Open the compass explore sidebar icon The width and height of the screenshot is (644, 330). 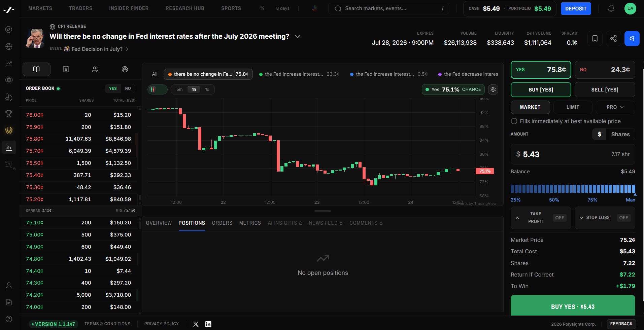pyautogui.click(x=9, y=30)
